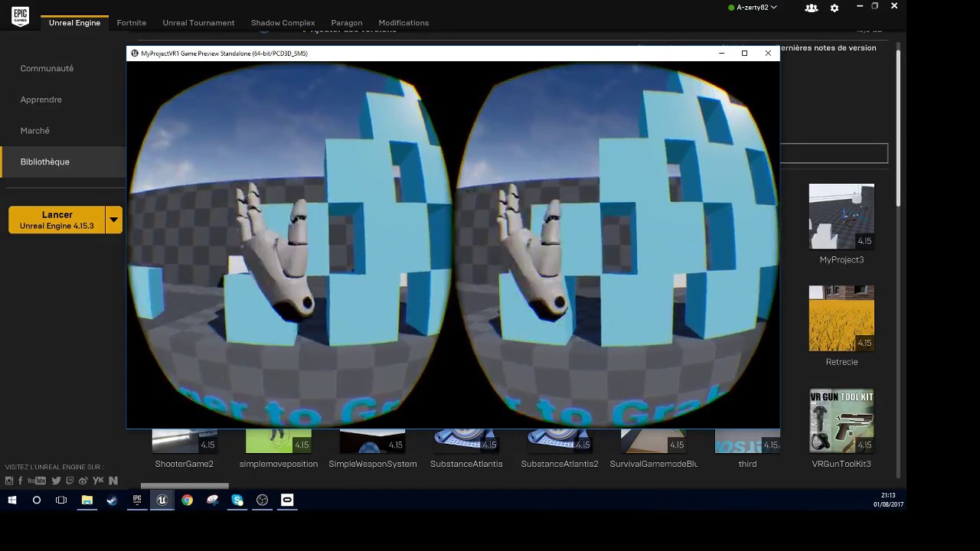Click the SimpleWeaponSystem project label
This screenshot has height=551, width=980.
[372, 464]
